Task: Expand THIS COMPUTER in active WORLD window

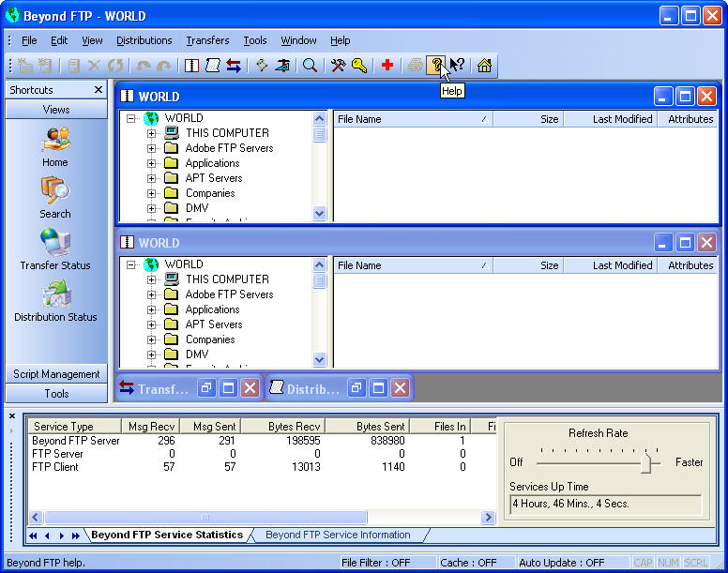Action: click(x=151, y=133)
